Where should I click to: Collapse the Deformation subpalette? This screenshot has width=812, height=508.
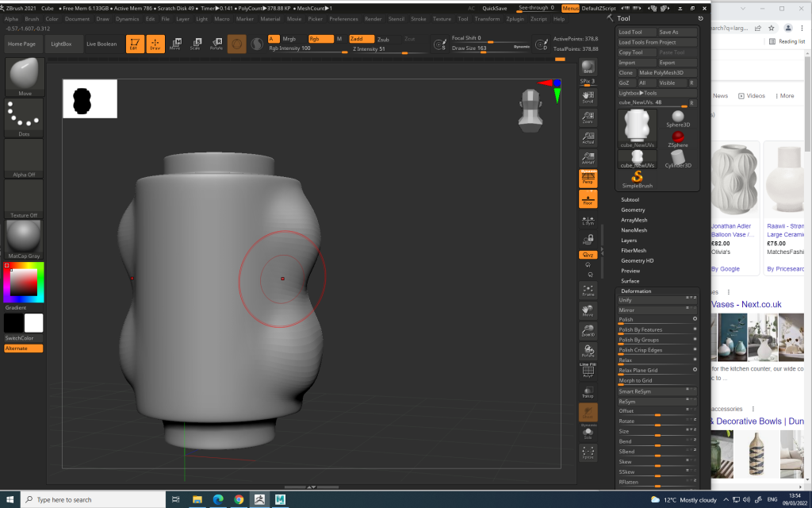coord(636,291)
